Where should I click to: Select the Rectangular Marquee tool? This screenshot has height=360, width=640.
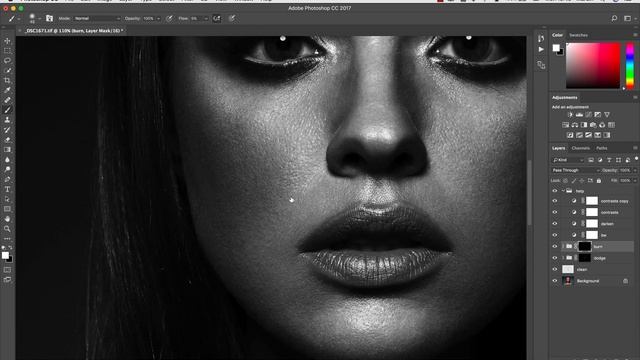pyautogui.click(x=7, y=51)
